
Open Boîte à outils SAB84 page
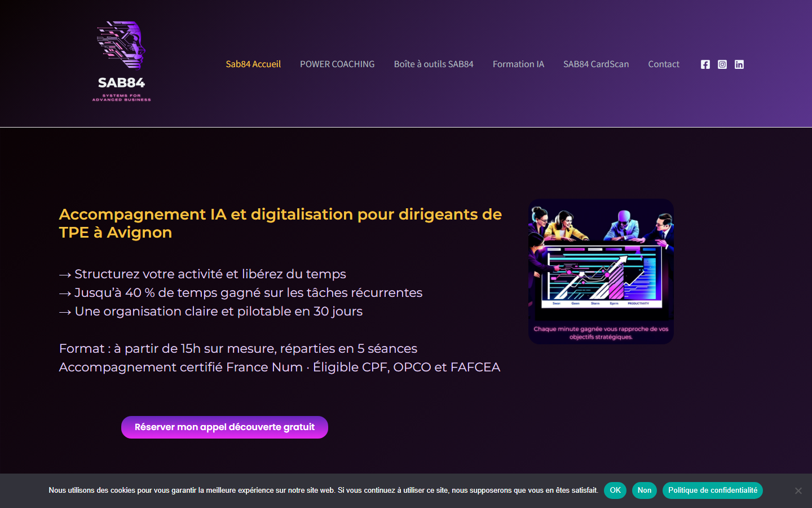434,64
